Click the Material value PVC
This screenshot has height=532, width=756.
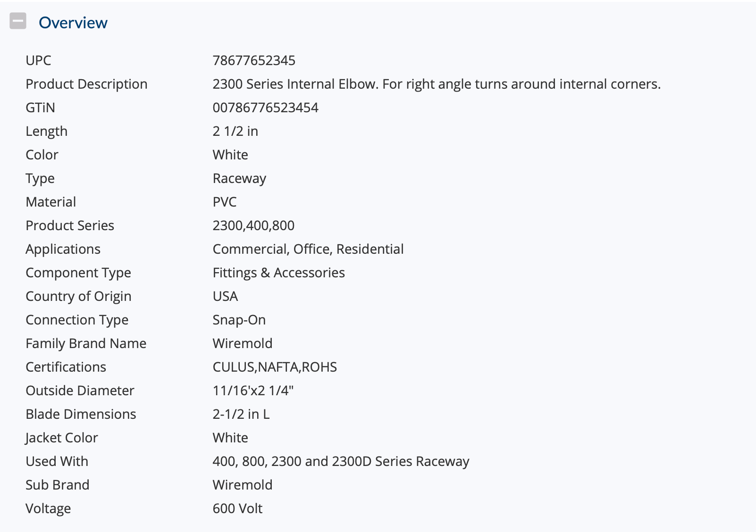click(225, 202)
